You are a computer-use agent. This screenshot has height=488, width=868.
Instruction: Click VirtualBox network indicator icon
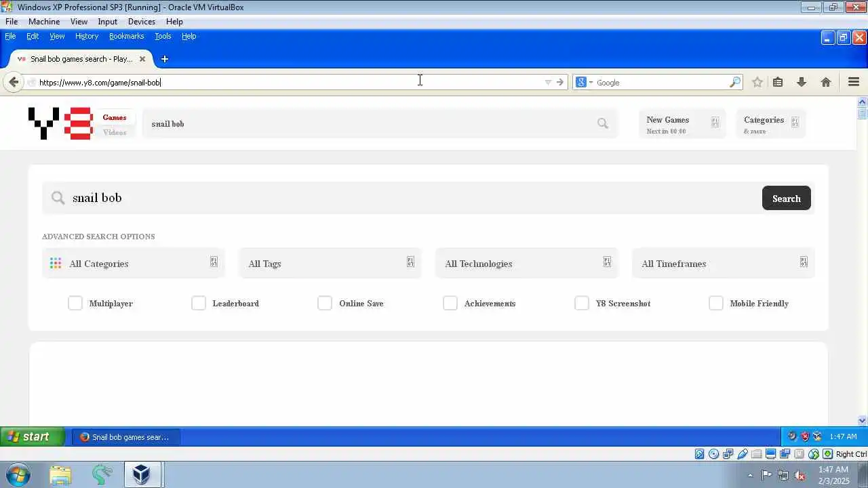728,454
